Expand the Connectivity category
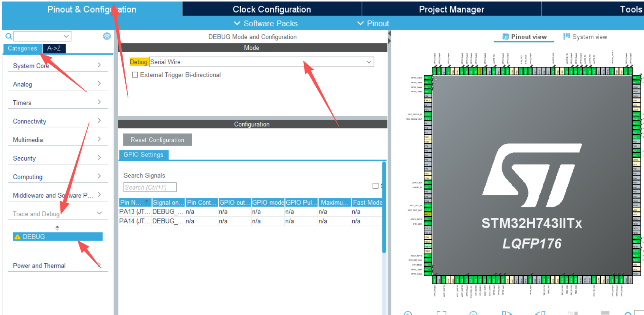The width and height of the screenshot is (644, 315). click(x=57, y=121)
